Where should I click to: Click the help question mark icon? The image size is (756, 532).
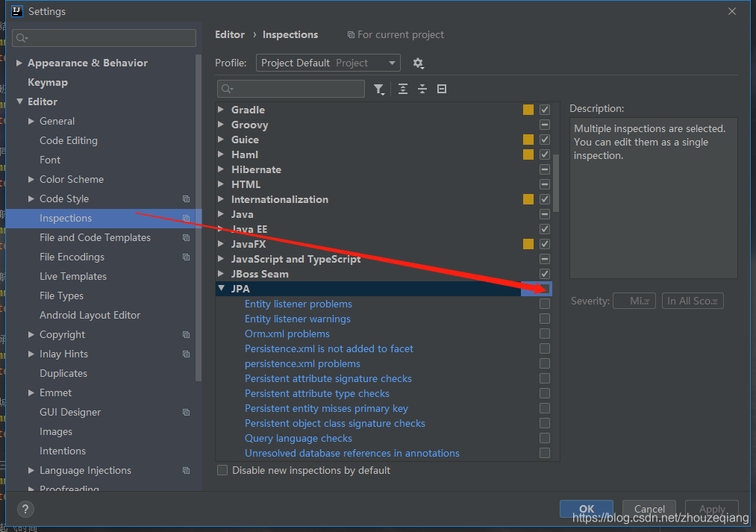point(25,509)
